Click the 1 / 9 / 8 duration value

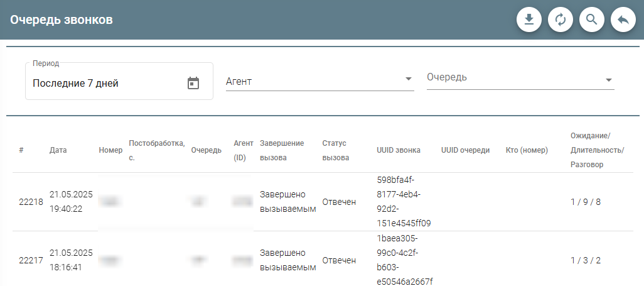[586, 202]
